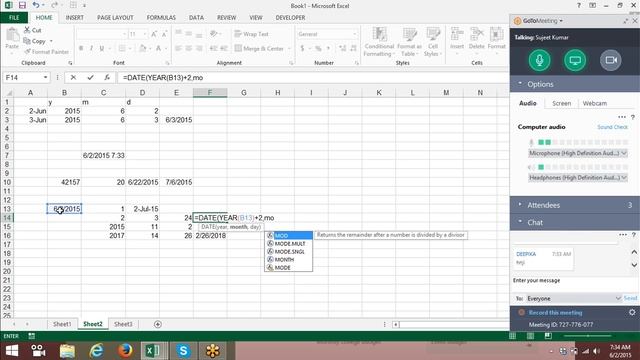
Task: Open Merge & Center dropdown arrow
Action: click(x=289, y=49)
